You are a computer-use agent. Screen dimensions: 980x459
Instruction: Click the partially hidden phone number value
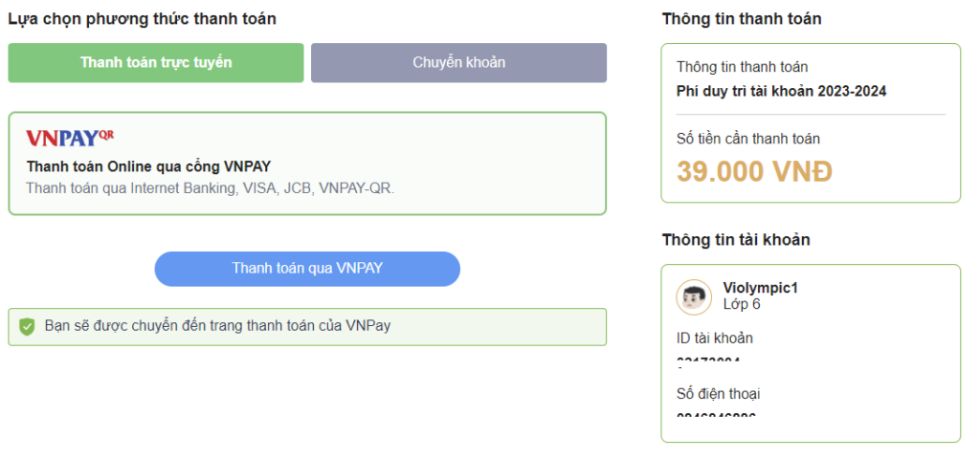pyautogui.click(x=716, y=414)
